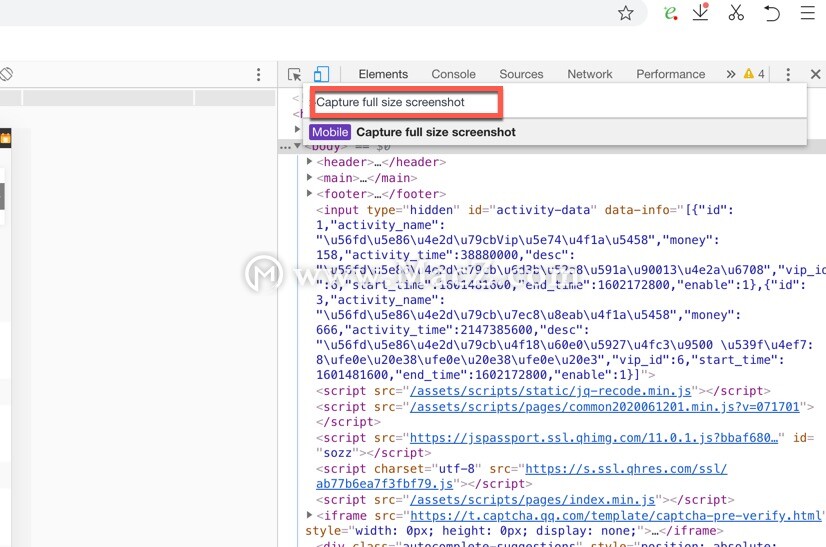Open common2020061201.min.js script link
The image size is (826, 547).
coord(605,407)
